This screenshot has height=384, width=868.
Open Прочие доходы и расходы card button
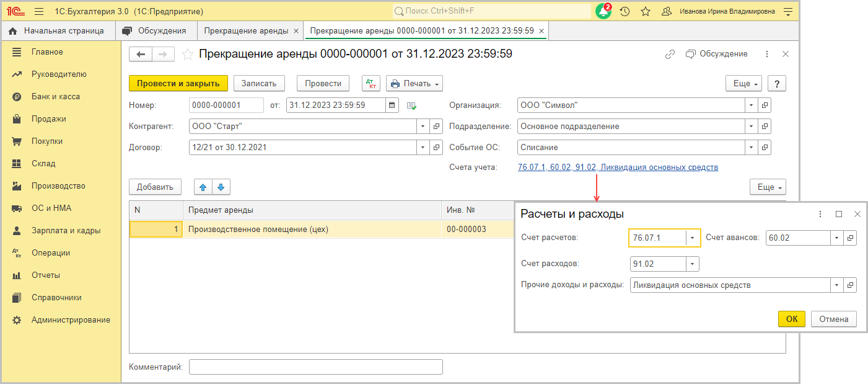(851, 285)
